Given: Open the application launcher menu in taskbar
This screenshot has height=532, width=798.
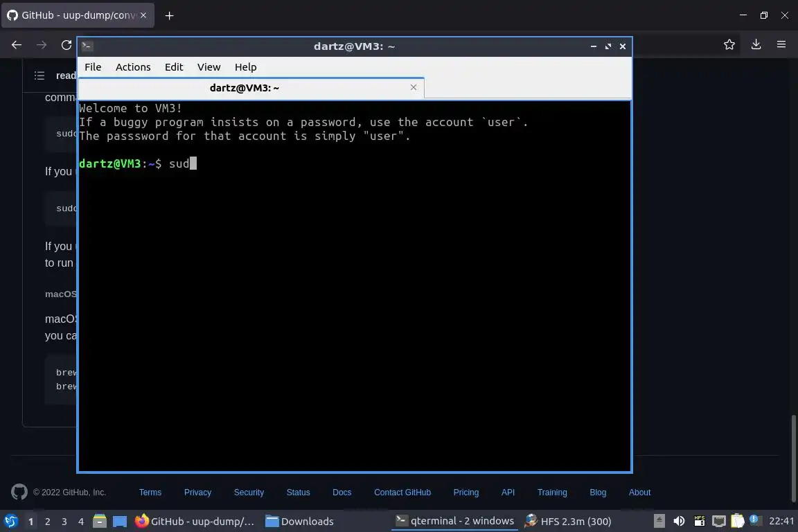Looking at the screenshot, I should click(10, 522).
